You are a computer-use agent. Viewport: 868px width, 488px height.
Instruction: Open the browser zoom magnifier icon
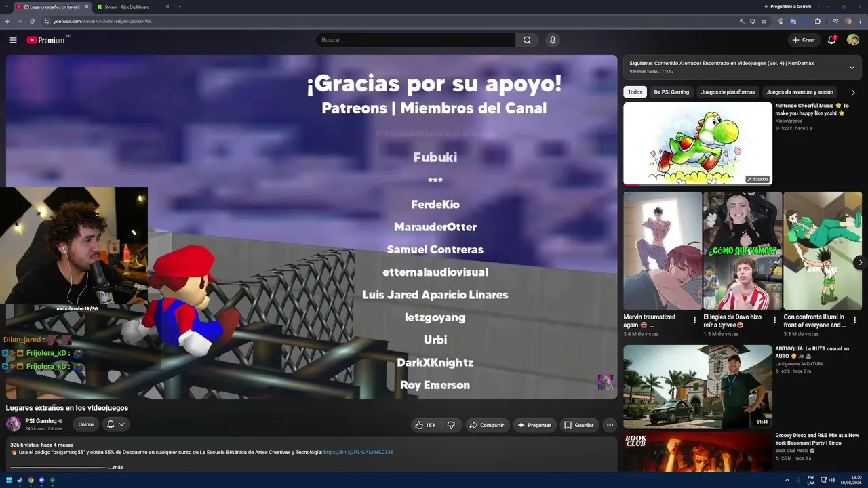click(742, 21)
